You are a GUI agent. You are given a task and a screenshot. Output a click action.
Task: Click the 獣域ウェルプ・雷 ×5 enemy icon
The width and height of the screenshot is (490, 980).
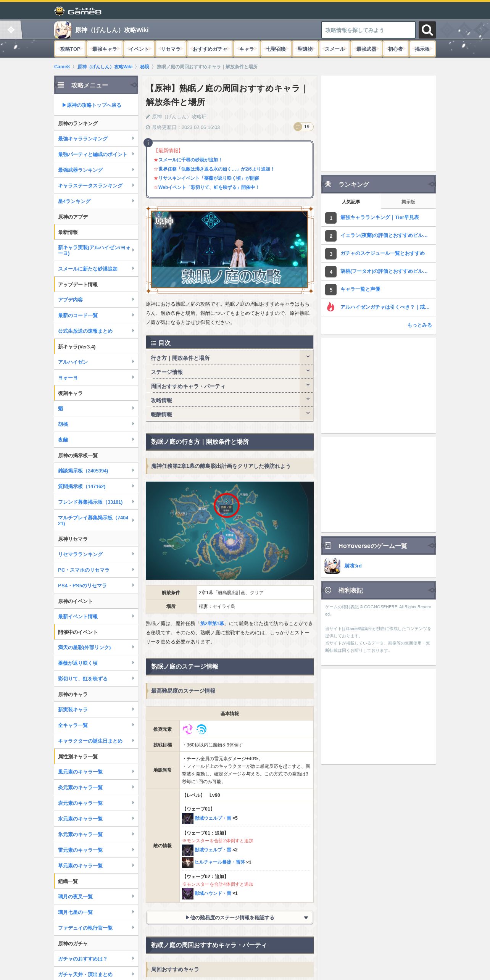(187, 818)
